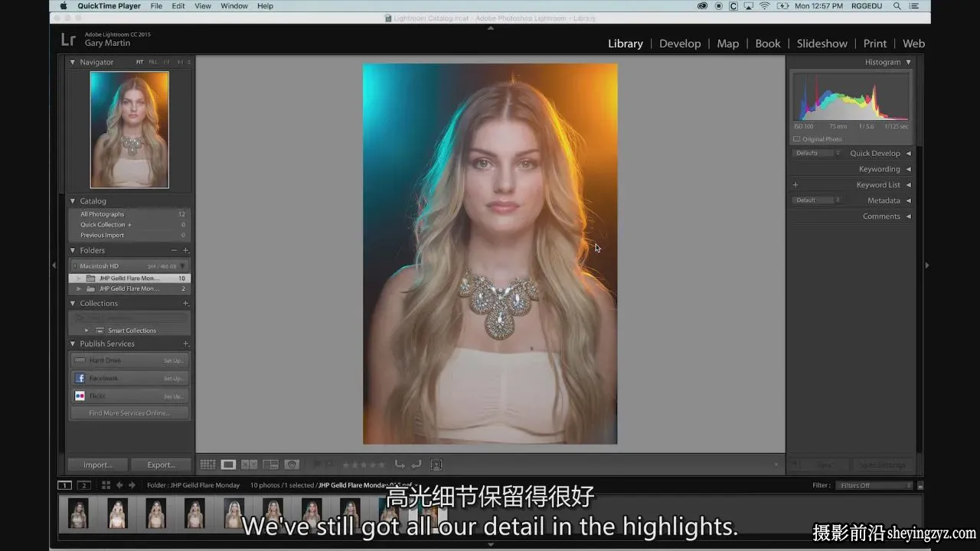980x551 pixels.
Task: Switch to Grid view in the toolbar
Action: (x=207, y=465)
